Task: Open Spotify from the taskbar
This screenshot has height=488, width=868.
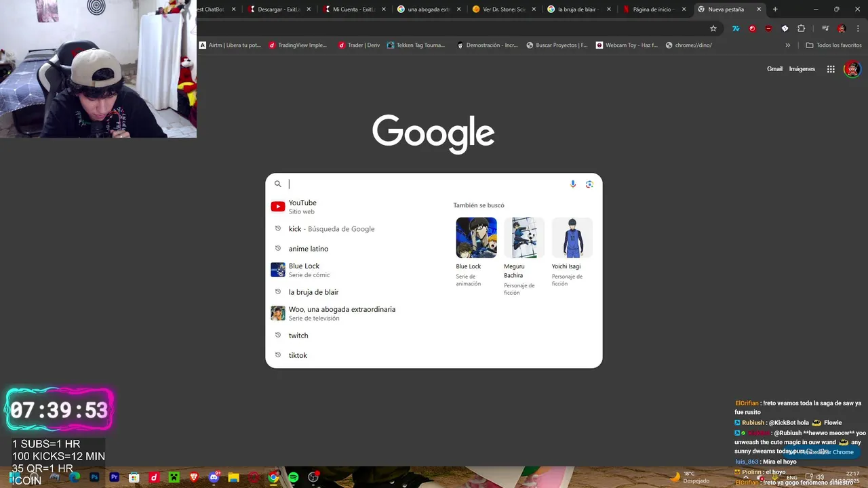Action: (294, 477)
